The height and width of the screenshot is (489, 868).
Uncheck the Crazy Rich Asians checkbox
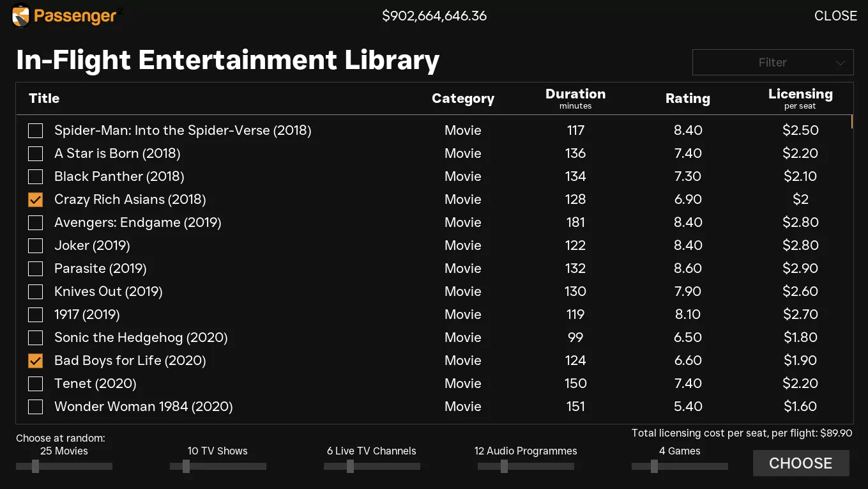(x=36, y=199)
